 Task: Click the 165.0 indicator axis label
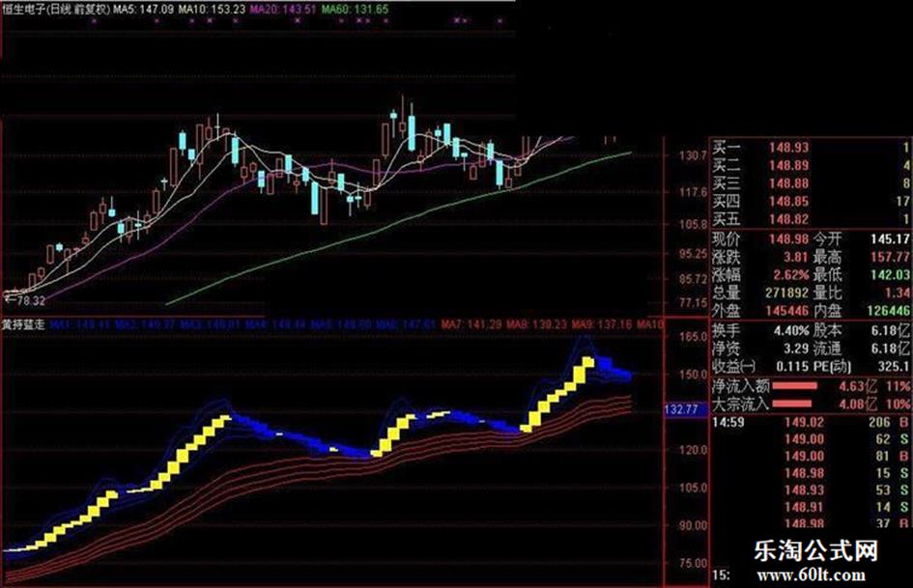coord(693,337)
